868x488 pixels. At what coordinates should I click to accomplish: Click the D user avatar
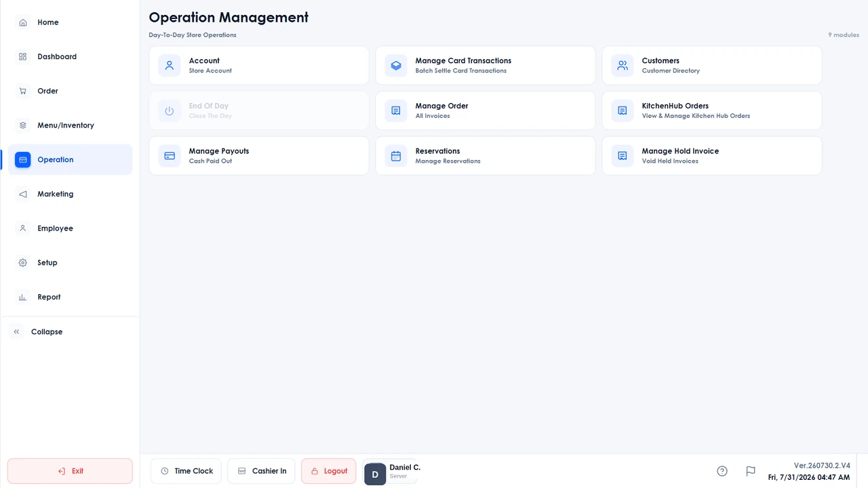(375, 474)
